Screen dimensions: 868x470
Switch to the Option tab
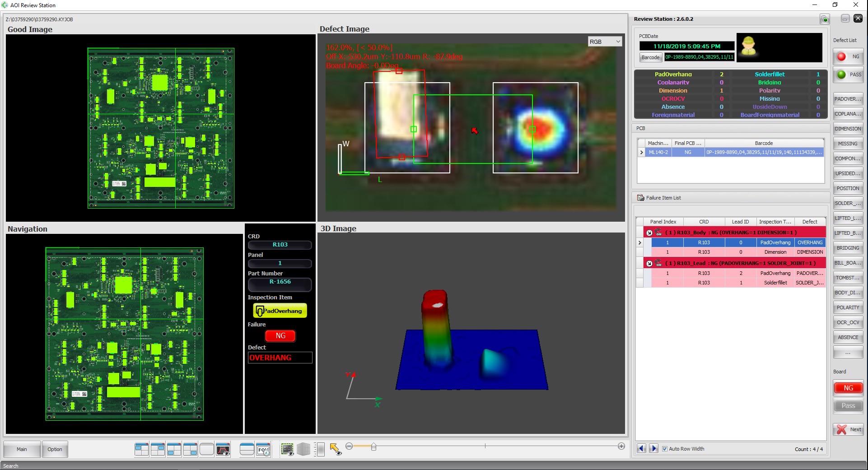pos(55,449)
